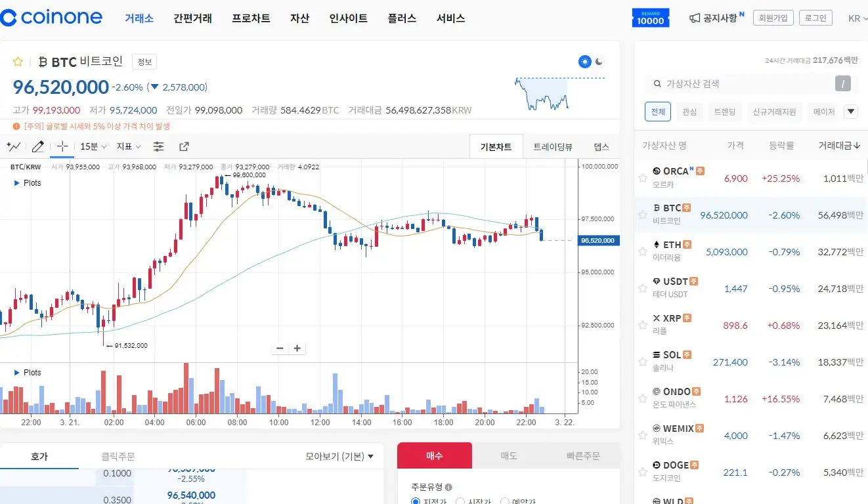
Task: Toggle favorite star for ETH
Action: [643, 251]
